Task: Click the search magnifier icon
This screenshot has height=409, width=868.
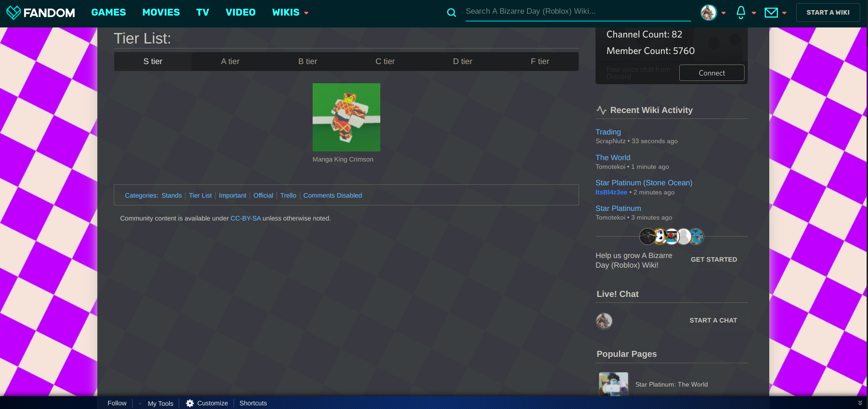Action: (x=451, y=12)
